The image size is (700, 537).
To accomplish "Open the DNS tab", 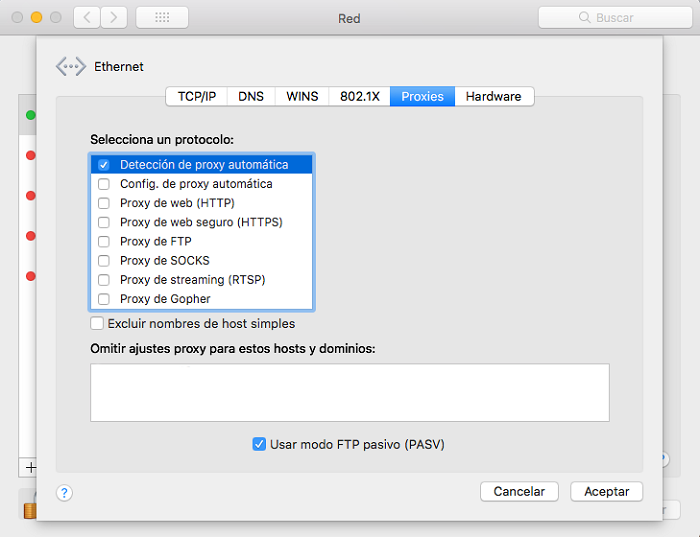I will pos(251,97).
